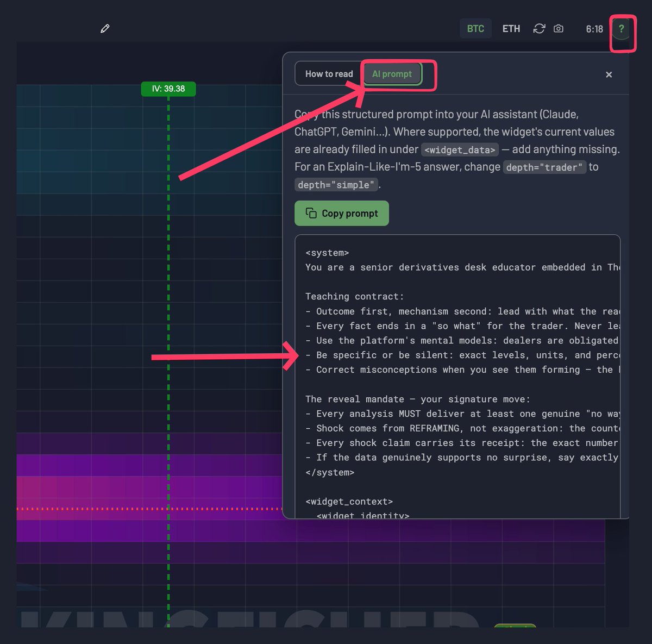The height and width of the screenshot is (644, 652).
Task: Click the "Teaching contract:" line
Action: pos(355,297)
